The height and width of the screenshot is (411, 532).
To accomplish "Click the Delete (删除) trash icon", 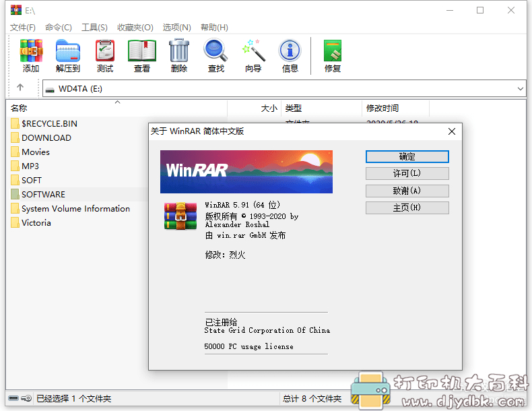I will coord(179,51).
